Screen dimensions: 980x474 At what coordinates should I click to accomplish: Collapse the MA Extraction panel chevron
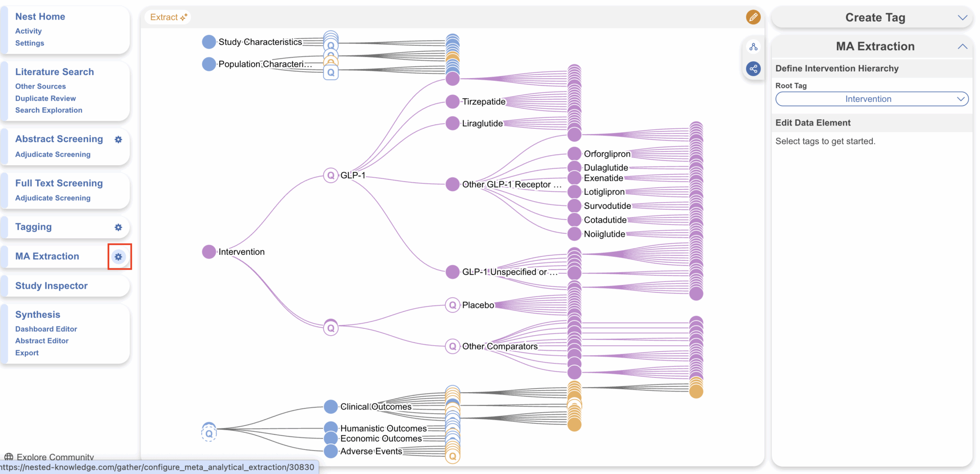(962, 46)
